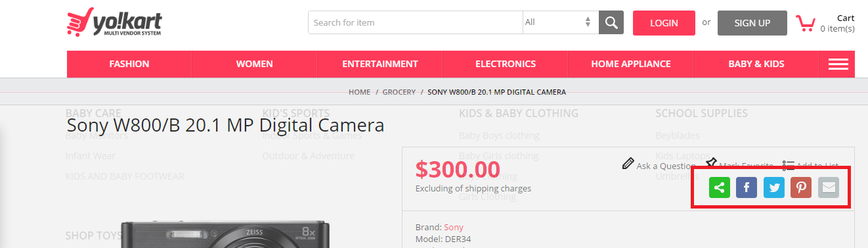Share product on Twitter
Image resolution: width=868 pixels, height=248 pixels.
774,187
